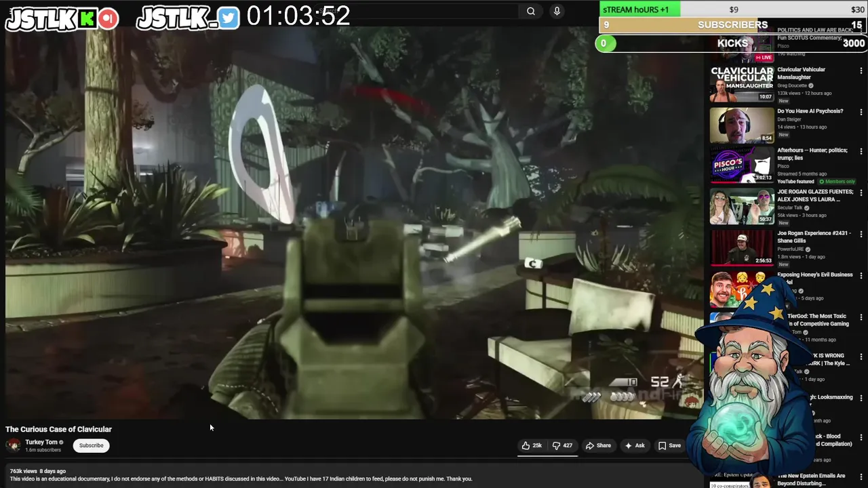
Task: Click the Twitter bird icon in overlay
Action: click(229, 18)
